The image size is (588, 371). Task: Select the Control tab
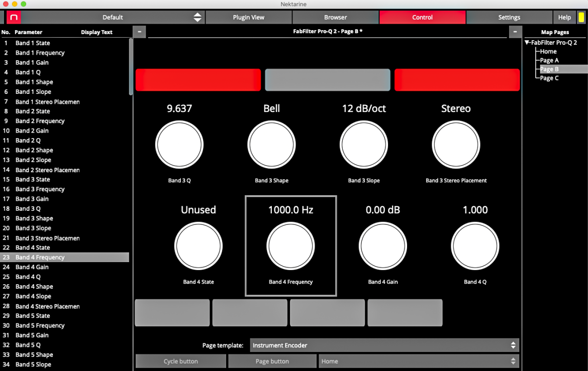click(x=422, y=17)
